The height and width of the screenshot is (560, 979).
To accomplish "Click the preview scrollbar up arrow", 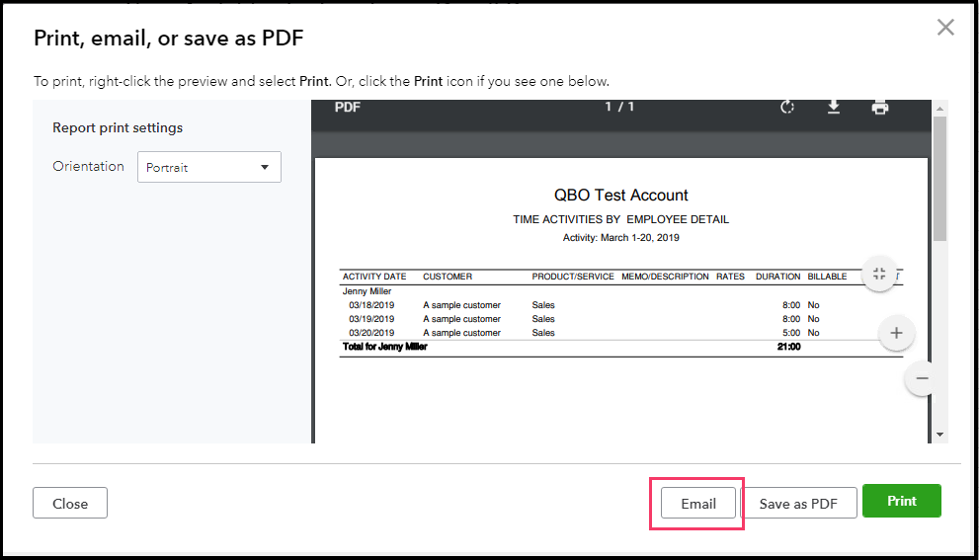I will (939, 109).
